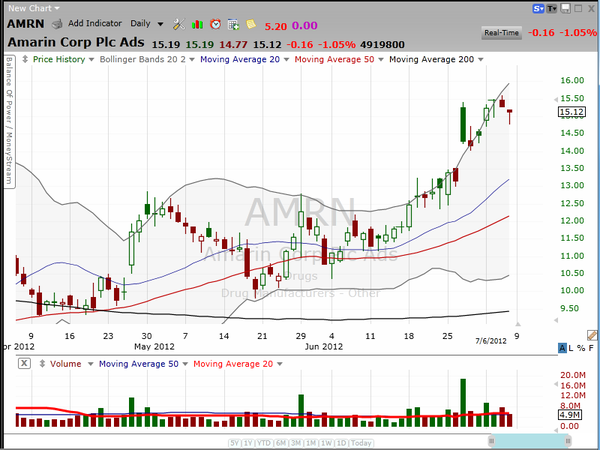This screenshot has width=600, height=450.
Task: Click the left grip of the time scrollbar
Action: click(492, 441)
